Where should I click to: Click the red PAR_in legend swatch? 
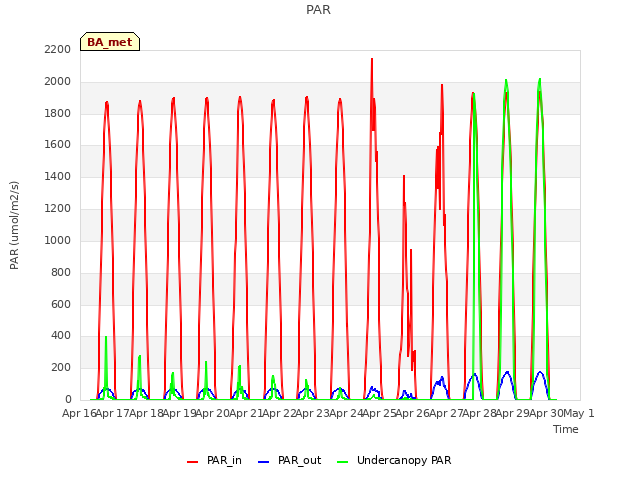[192, 462]
